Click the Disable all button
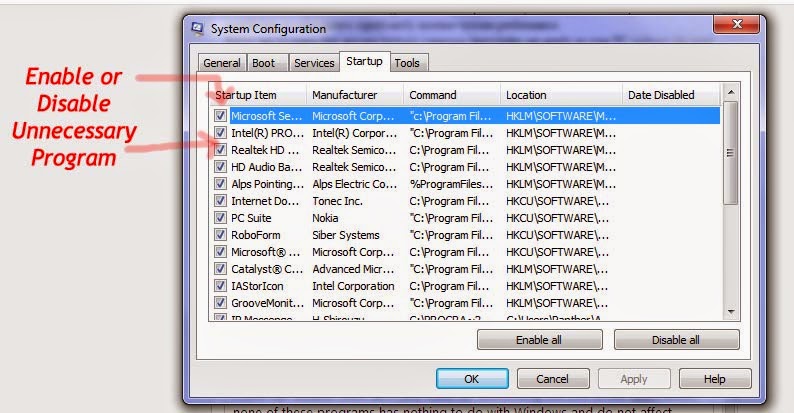794x413 pixels. coord(676,340)
